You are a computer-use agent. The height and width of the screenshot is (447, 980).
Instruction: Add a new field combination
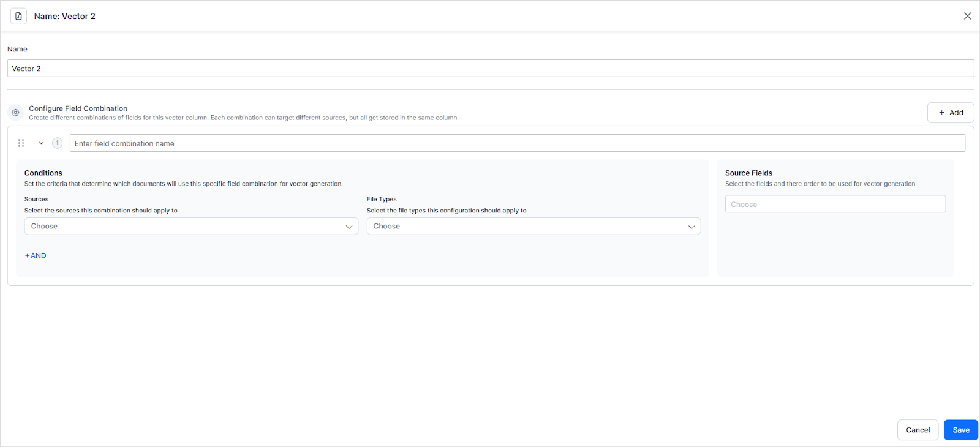coord(950,113)
